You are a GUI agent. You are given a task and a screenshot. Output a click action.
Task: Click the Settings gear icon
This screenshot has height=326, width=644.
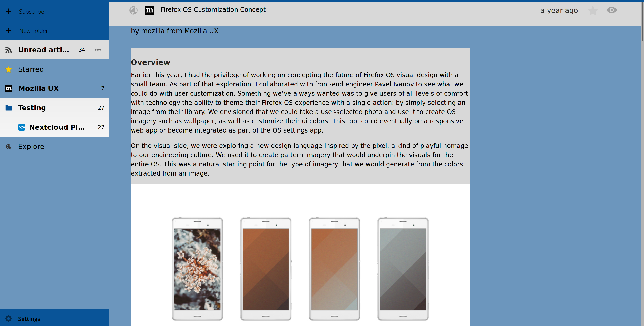pyautogui.click(x=9, y=319)
